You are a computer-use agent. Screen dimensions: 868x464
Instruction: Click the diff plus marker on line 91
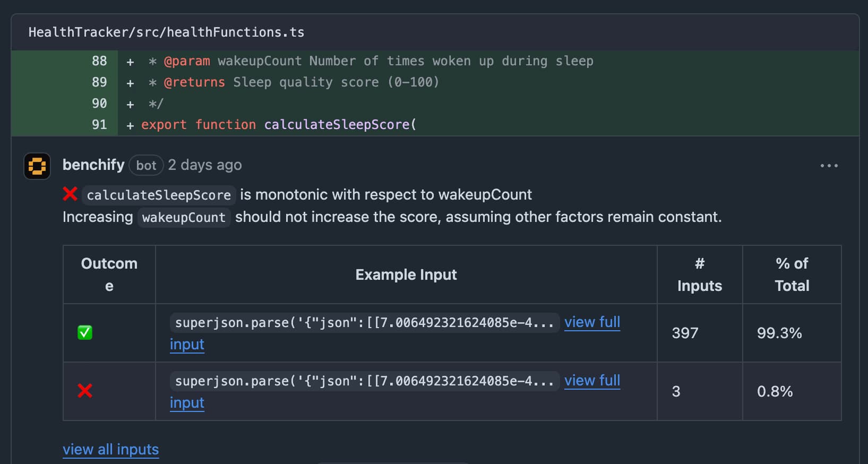[129, 124]
